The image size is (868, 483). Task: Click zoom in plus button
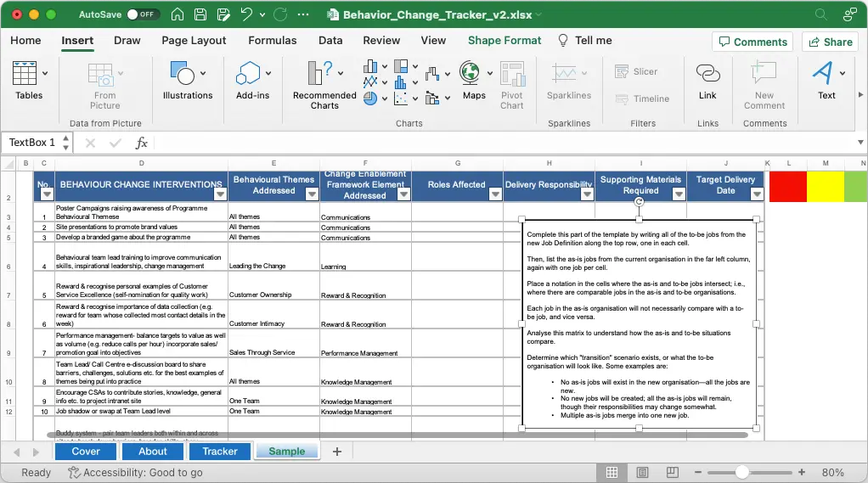[x=802, y=473]
